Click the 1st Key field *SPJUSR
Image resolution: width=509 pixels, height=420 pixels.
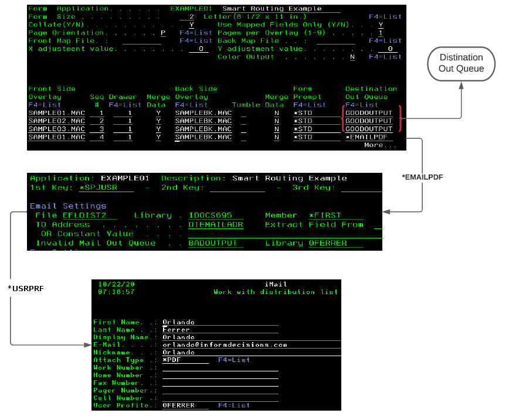click(106, 187)
